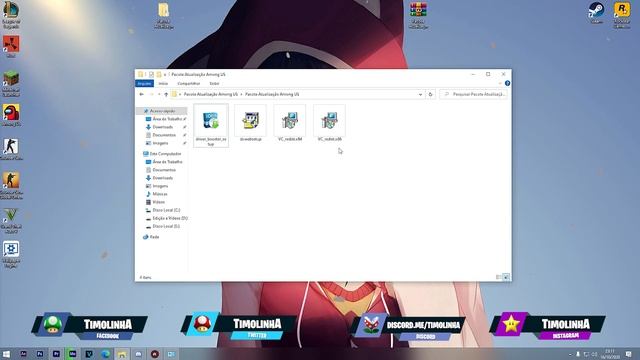Open the recent locations dropdown arrow
This screenshot has width=640, height=360.
pos(159,94)
